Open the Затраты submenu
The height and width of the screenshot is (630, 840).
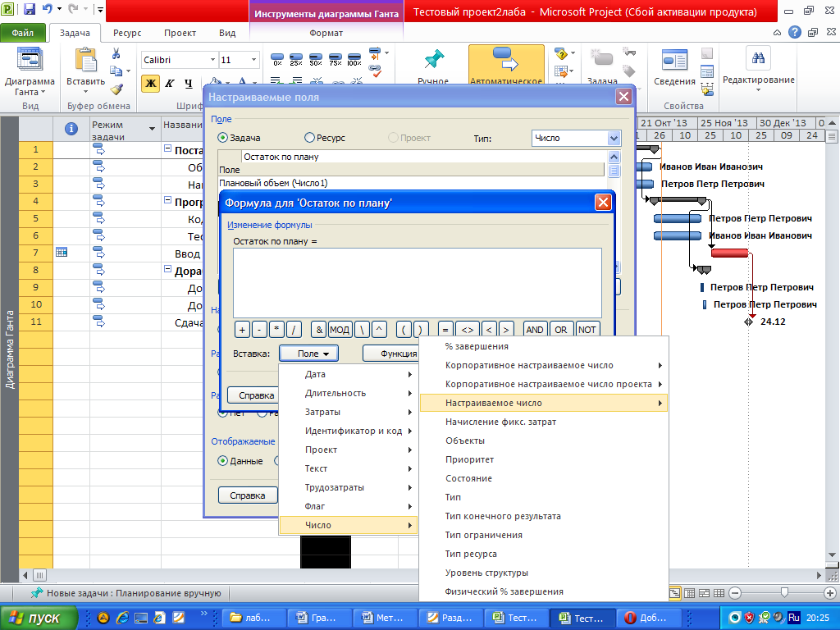click(348, 412)
